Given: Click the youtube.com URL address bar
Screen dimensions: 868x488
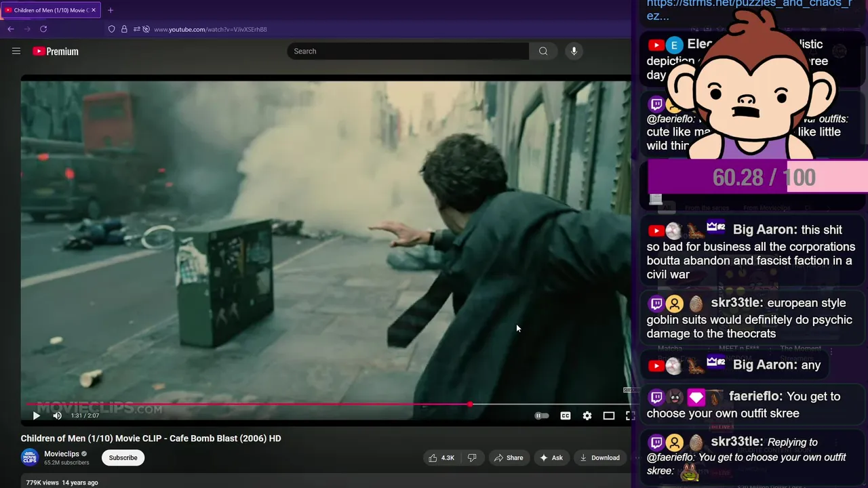Looking at the screenshot, I should click(x=210, y=29).
